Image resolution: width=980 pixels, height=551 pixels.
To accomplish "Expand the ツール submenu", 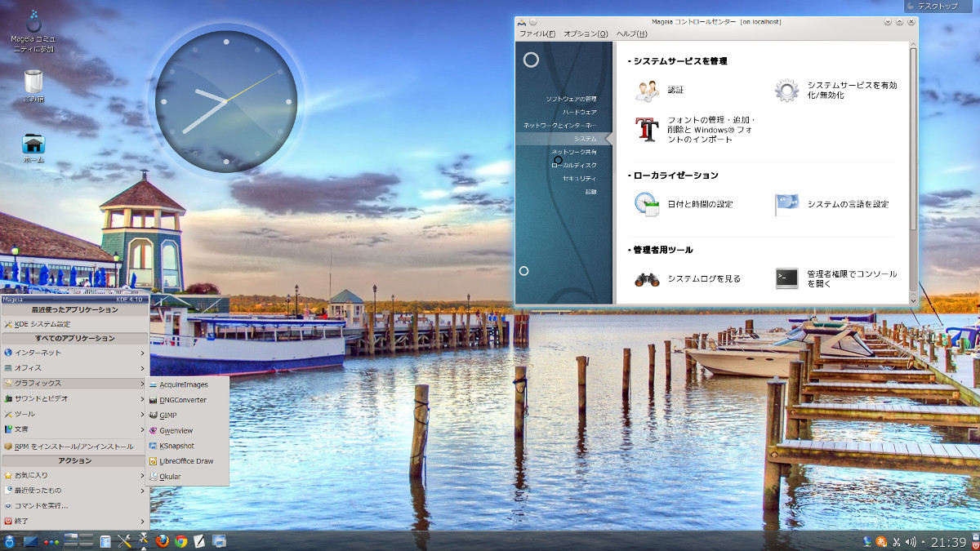I will pyautogui.click(x=74, y=414).
